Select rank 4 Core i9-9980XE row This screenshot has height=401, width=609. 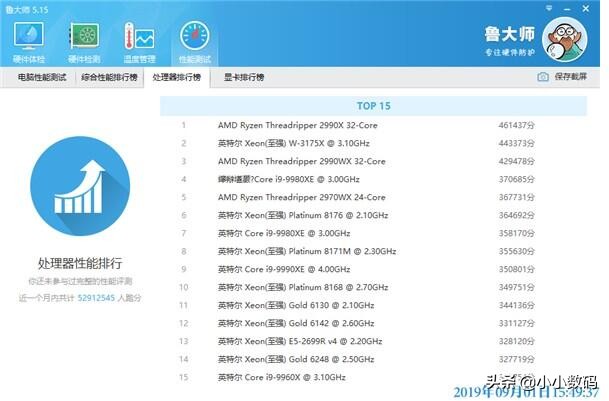click(x=373, y=179)
